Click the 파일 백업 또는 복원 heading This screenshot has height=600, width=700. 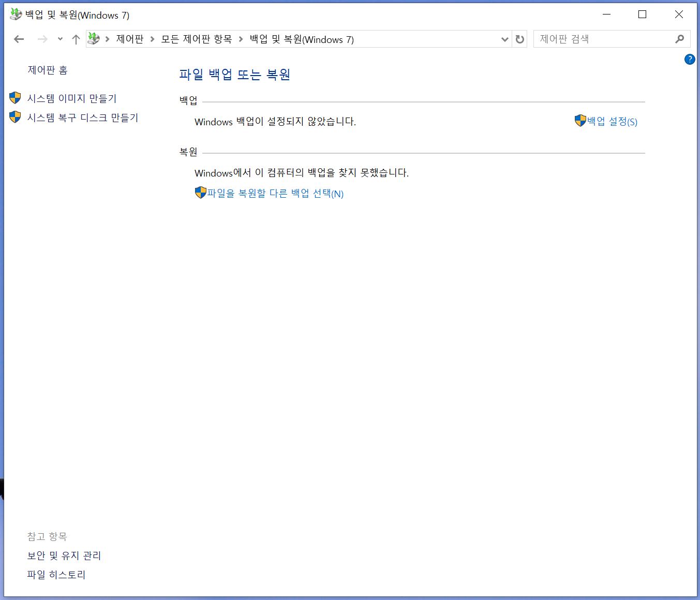[234, 75]
